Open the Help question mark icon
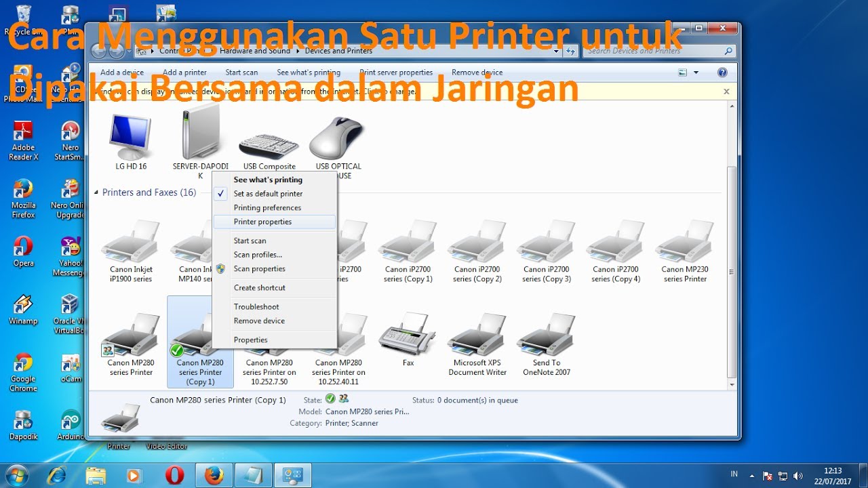This screenshot has height=488, width=868. click(x=722, y=73)
